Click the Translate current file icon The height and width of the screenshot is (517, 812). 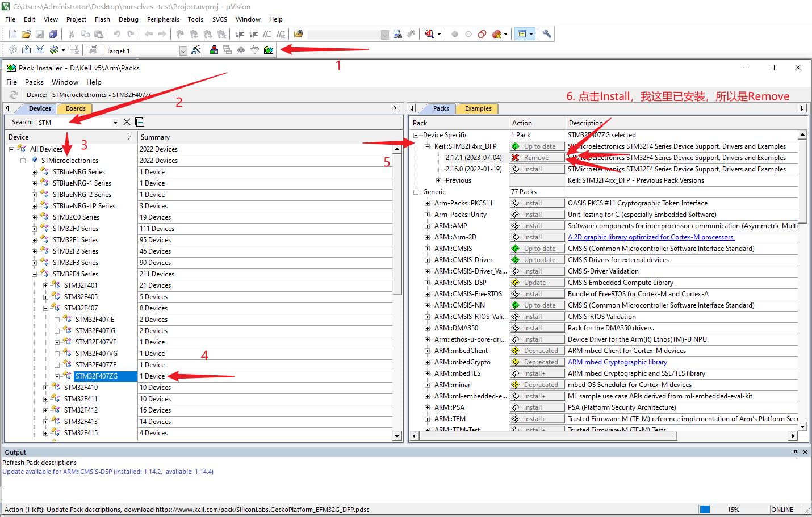coord(12,50)
